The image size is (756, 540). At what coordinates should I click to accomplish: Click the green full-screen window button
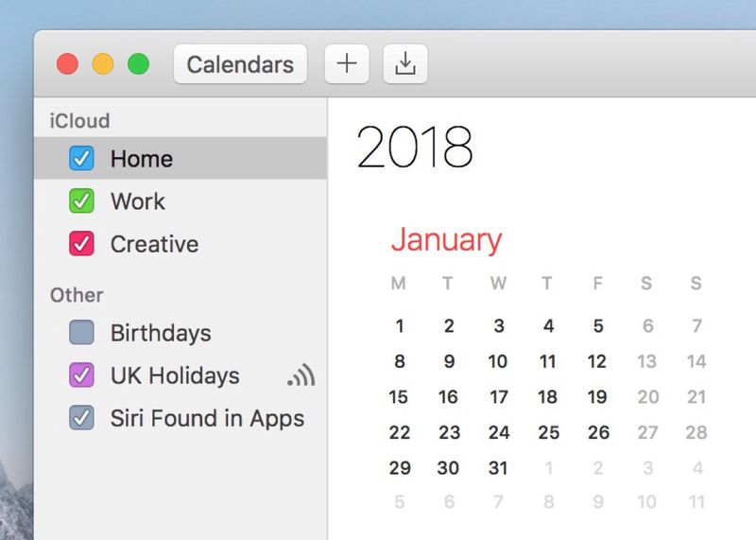(138, 64)
